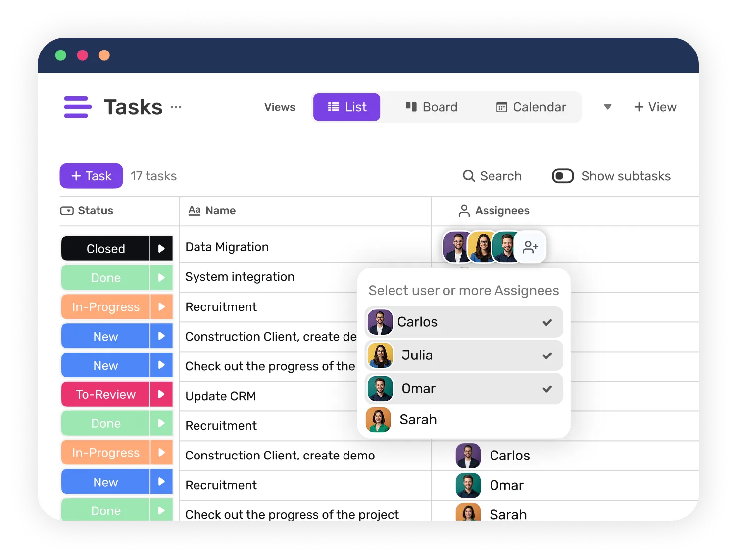Open the Data Migration task
The width and height of the screenshot is (738, 560).
(227, 247)
